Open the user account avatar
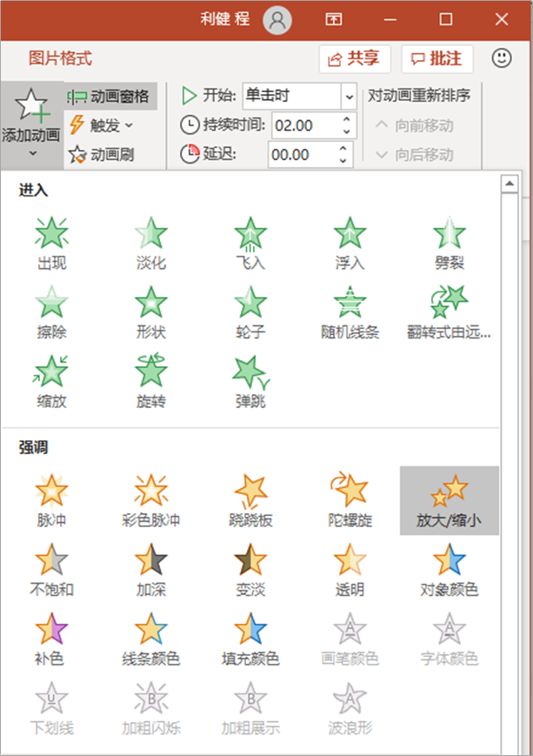The image size is (533, 756). coord(277,20)
